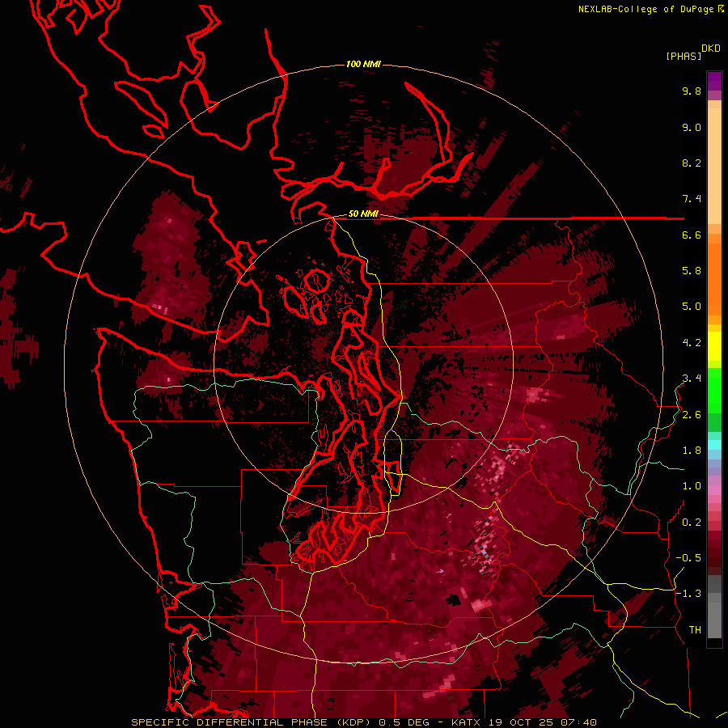Screen dimensions: 728x728
Task: Select the bright green segment of color bar
Action: click(714, 392)
